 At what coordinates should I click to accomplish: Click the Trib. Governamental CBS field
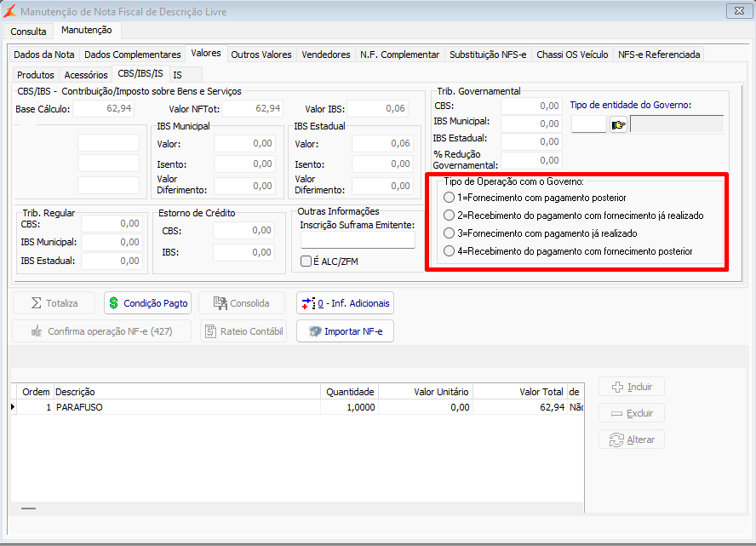531,106
